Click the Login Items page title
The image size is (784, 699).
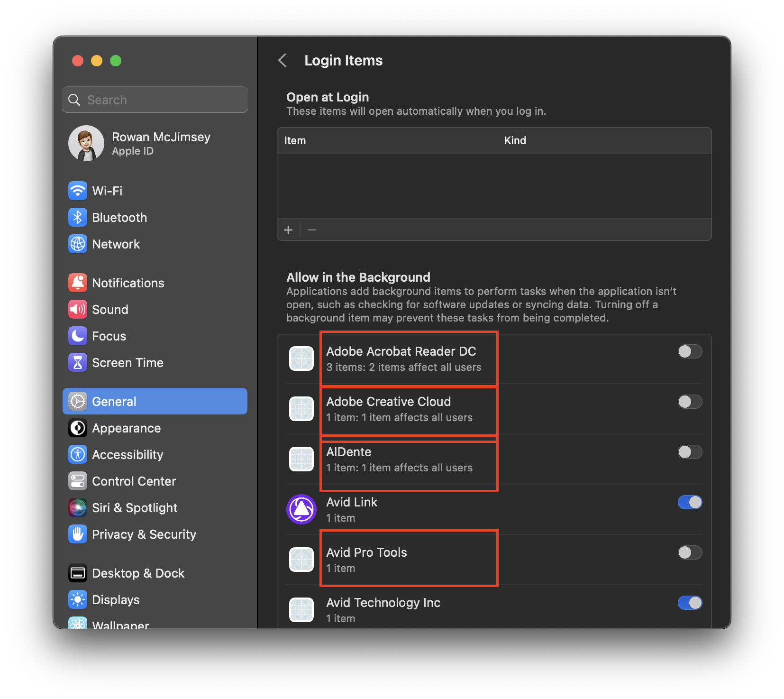(343, 60)
